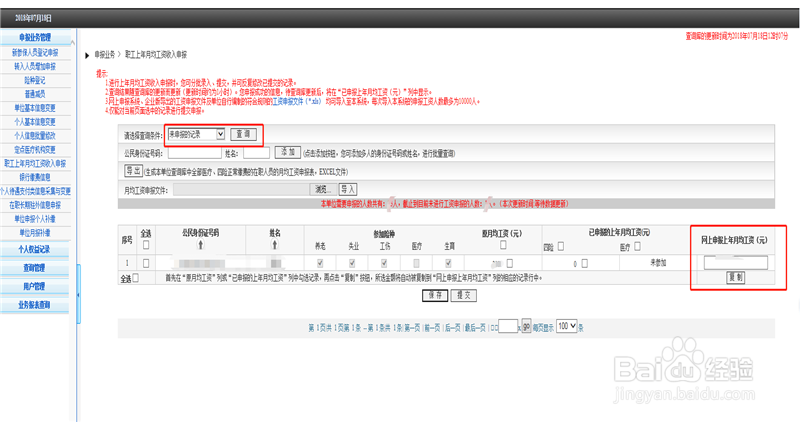Screen dimensions: 800x422
Task: Expand 用户管理 sidebar section
Action: click(35, 286)
